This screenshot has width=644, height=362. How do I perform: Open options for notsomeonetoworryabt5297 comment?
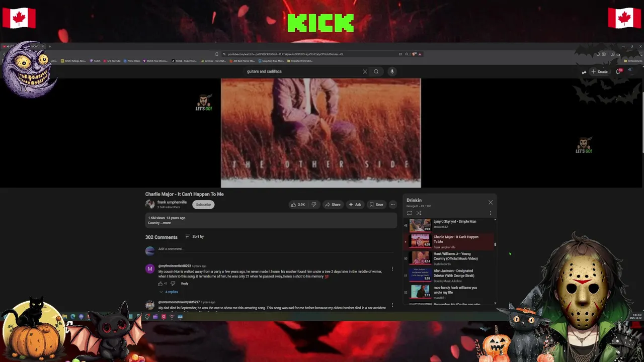click(392, 305)
